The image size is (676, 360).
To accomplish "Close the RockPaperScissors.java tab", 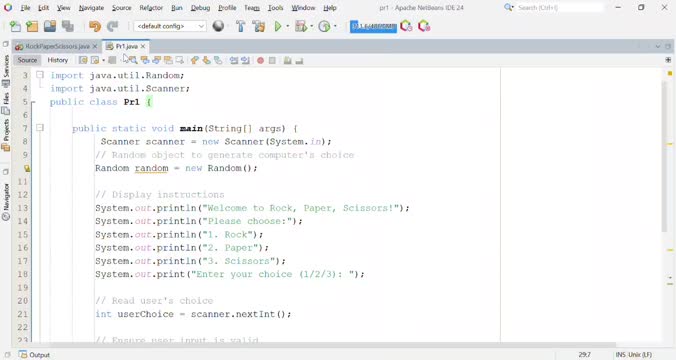I will pyautogui.click(x=95, y=46).
